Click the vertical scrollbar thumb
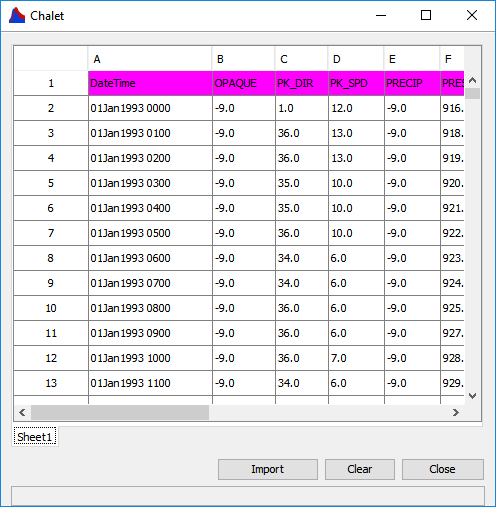The height and width of the screenshot is (507, 496). click(472, 94)
